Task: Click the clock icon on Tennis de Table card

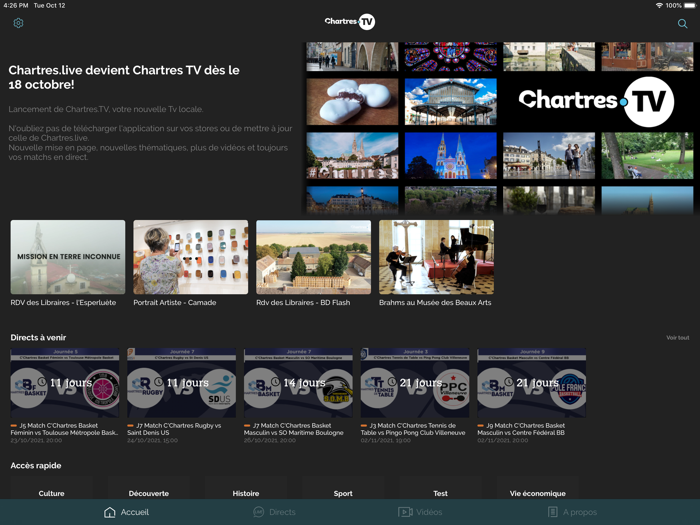Action: point(392,382)
